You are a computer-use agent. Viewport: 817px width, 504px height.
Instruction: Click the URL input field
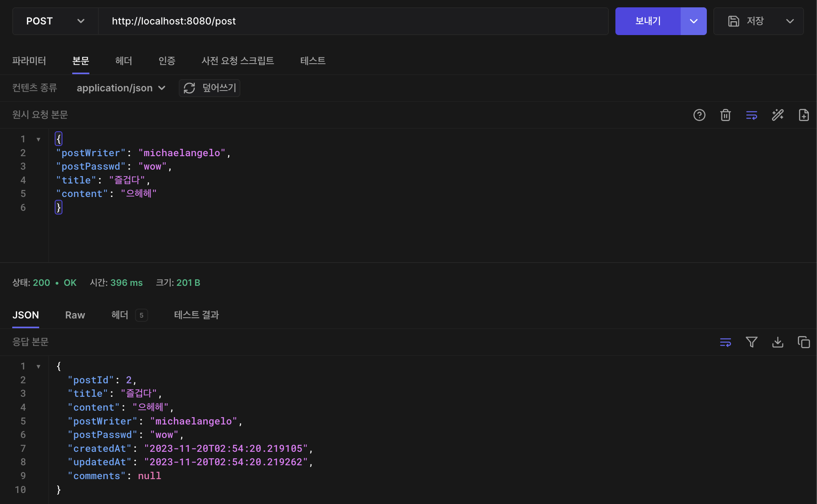pyautogui.click(x=353, y=21)
